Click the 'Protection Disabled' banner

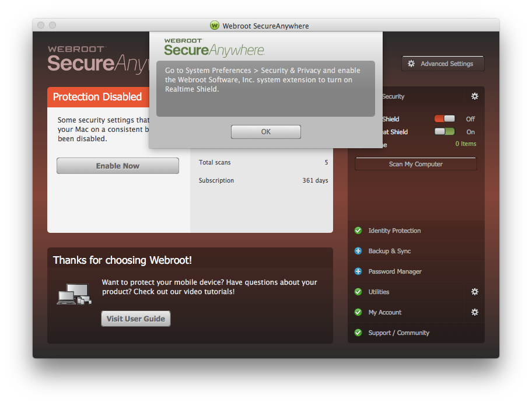98,97
